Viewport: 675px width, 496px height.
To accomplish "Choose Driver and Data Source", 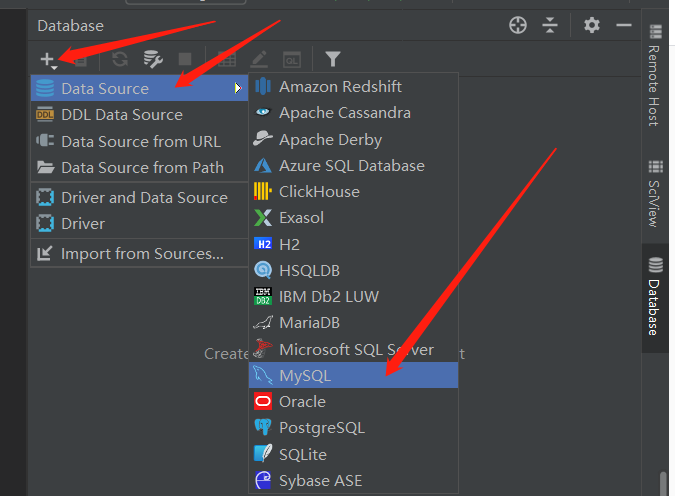I will pos(139,198).
